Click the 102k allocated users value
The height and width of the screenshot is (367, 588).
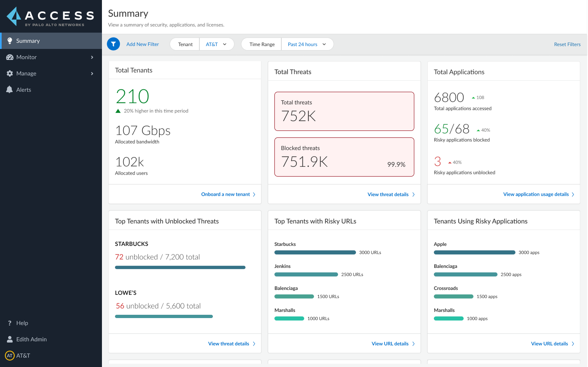pos(130,162)
